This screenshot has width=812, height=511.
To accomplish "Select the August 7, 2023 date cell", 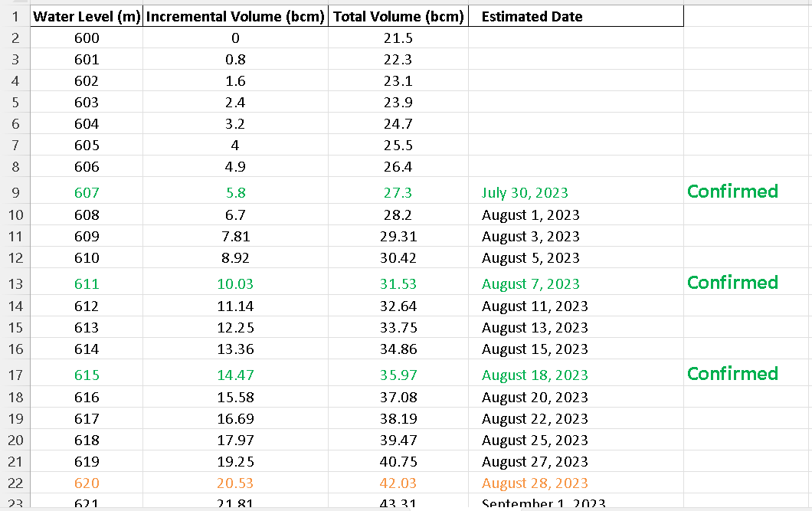I will point(576,283).
